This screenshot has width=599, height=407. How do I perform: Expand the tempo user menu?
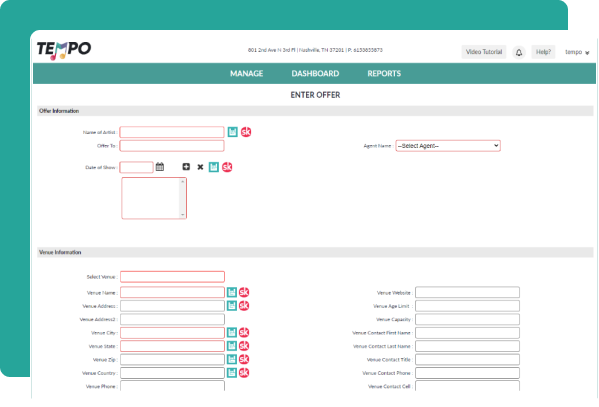coord(577,52)
